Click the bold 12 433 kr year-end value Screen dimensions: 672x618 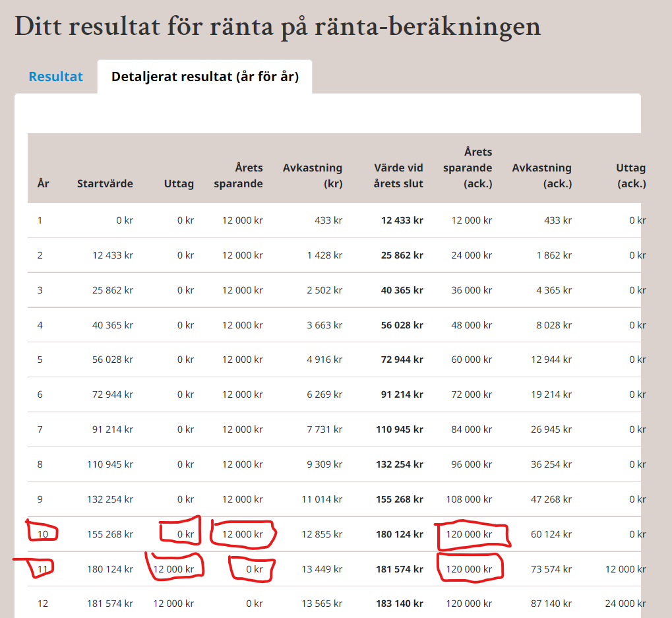(x=402, y=220)
